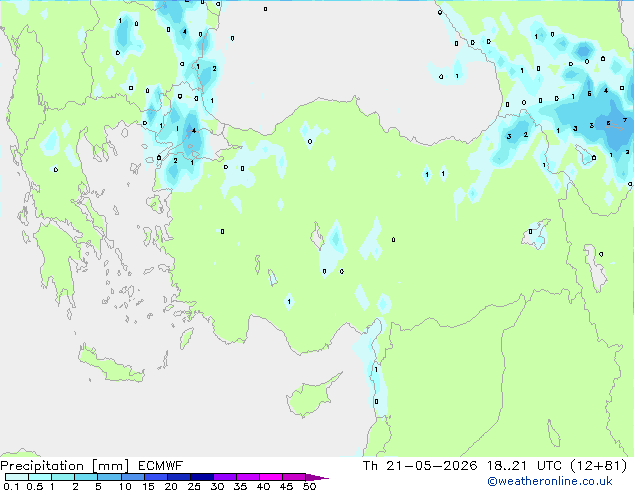Click the legend label '25'
Viewport: 634px width, 490px height.
tap(194, 486)
